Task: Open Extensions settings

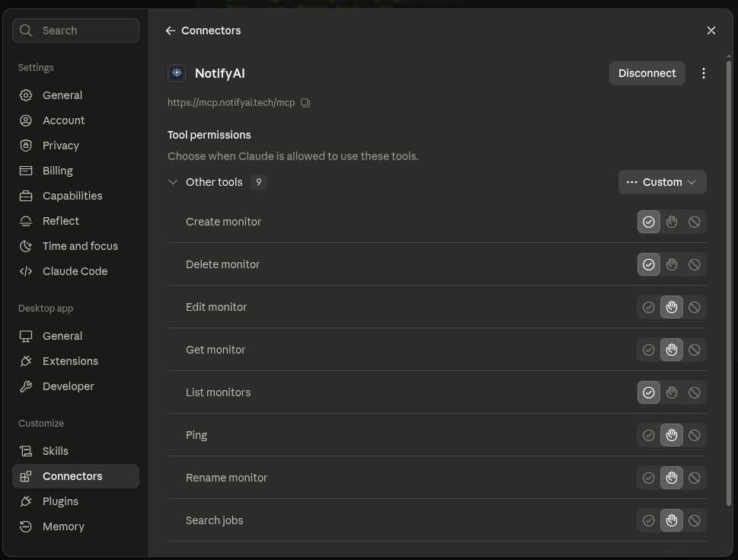Action: click(x=75, y=361)
